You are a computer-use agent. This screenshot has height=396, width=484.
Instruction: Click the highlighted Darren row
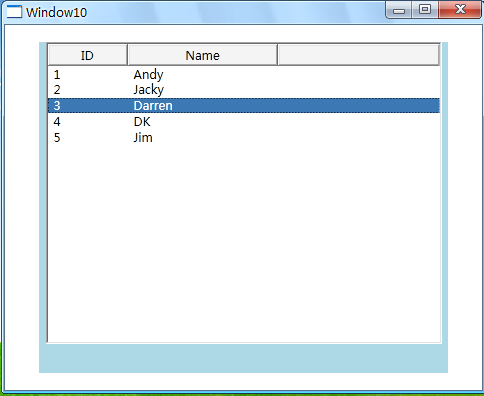coord(244,105)
